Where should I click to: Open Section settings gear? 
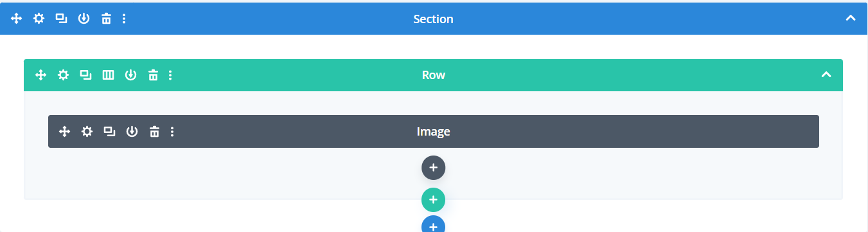tap(39, 19)
